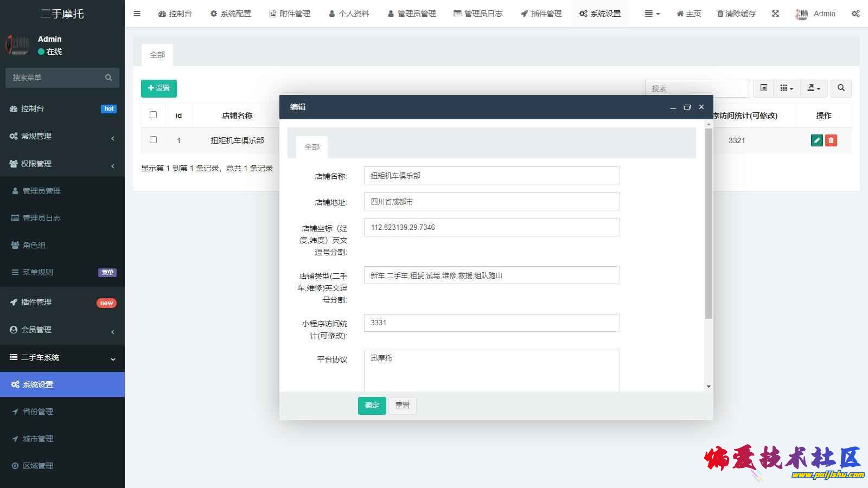Image resolution: width=868 pixels, height=488 pixels.
Task: Check the select-all checkbox in table header
Action: click(x=153, y=115)
